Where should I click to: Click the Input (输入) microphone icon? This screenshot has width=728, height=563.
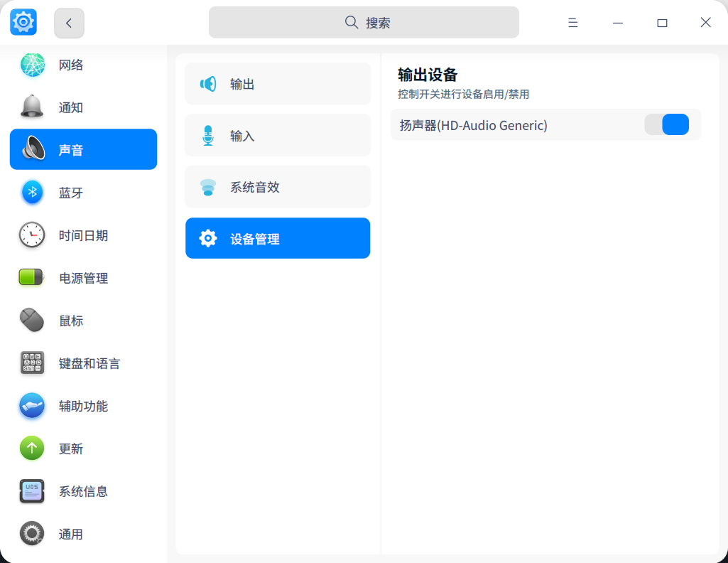pyautogui.click(x=208, y=136)
